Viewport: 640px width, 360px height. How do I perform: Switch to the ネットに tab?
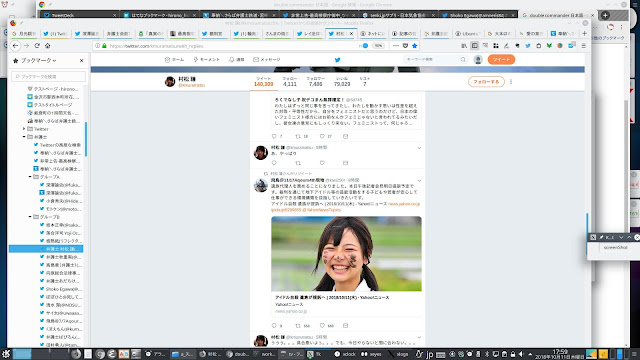[372, 33]
